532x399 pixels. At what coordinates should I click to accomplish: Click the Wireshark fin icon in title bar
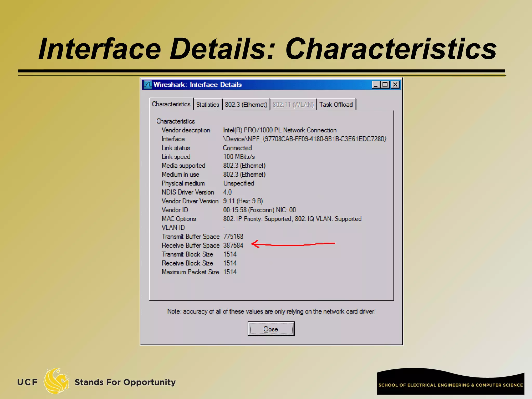148,85
